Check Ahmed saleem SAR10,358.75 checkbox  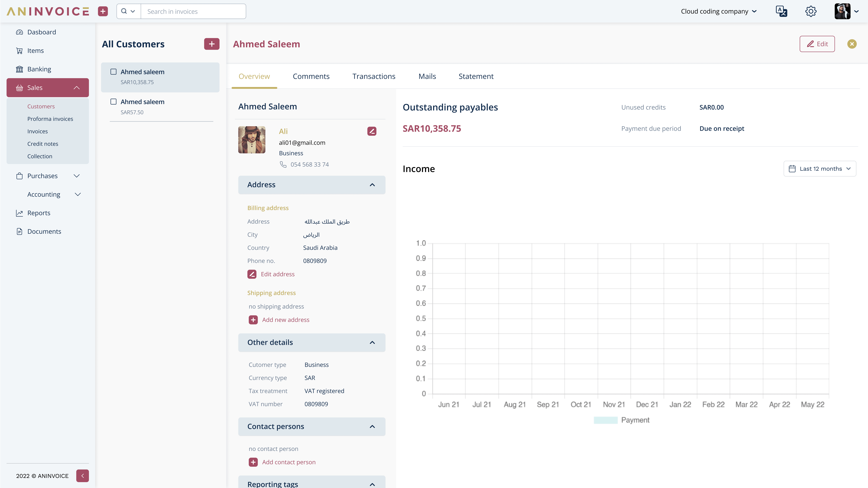pos(114,72)
